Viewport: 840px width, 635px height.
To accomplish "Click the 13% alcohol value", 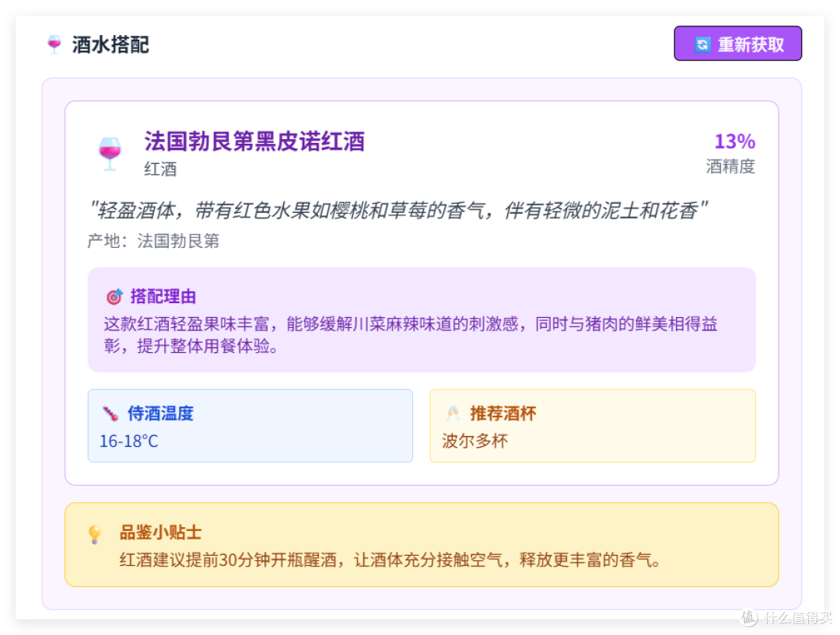I will pyautogui.click(x=734, y=142).
